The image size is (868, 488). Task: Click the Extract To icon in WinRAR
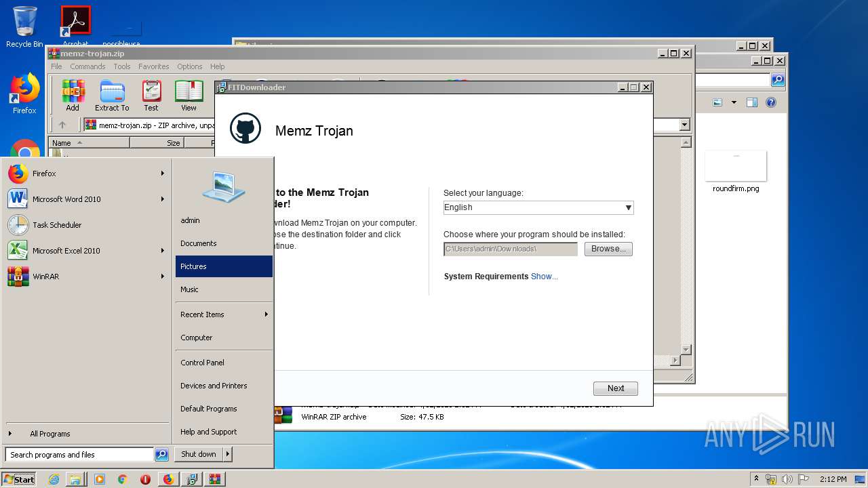click(x=112, y=96)
